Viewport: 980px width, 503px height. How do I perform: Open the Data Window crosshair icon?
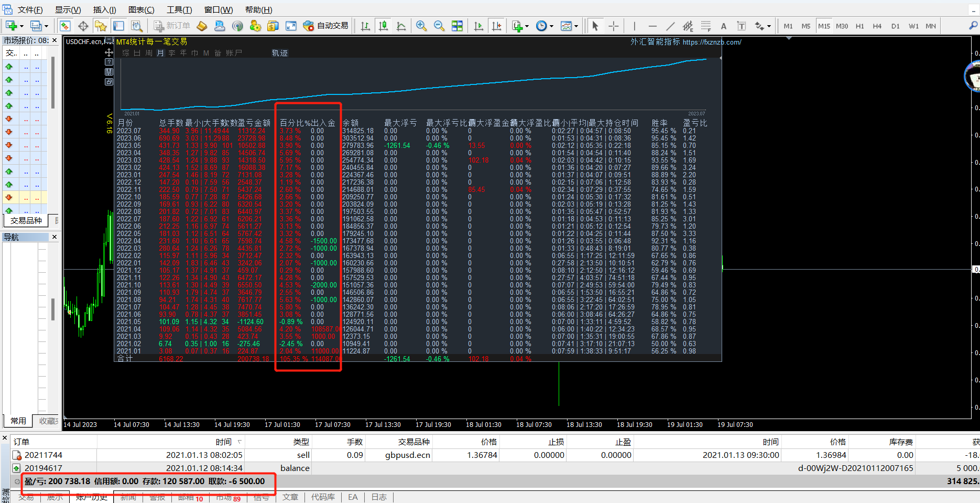click(83, 26)
